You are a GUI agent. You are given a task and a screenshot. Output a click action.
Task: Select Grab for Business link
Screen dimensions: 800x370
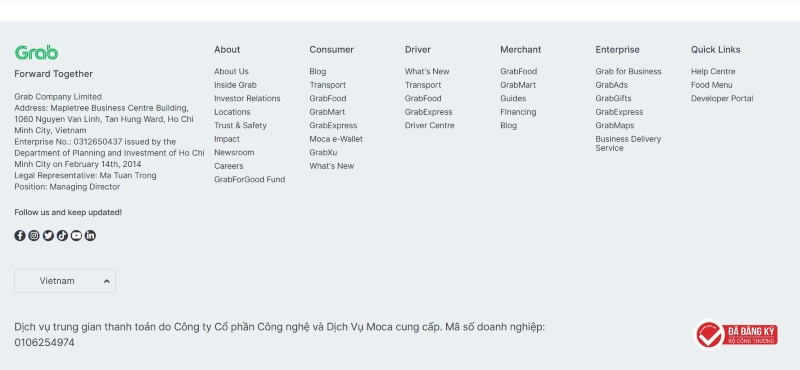[628, 71]
